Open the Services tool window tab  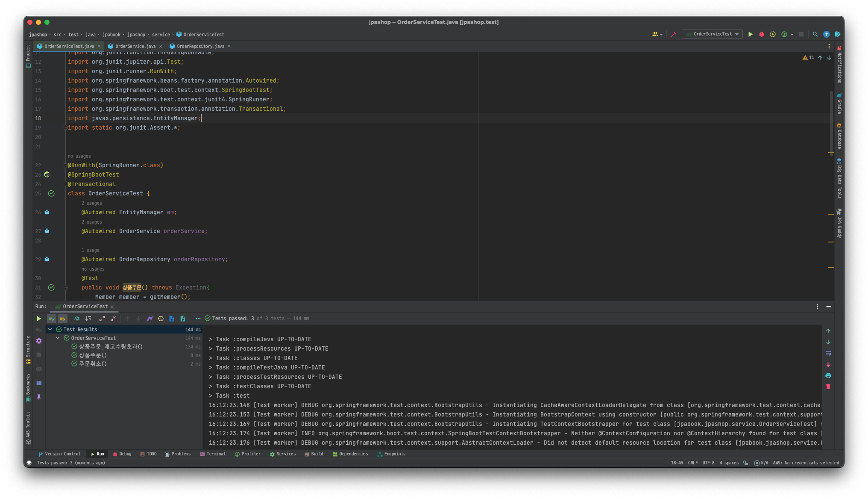[283, 454]
